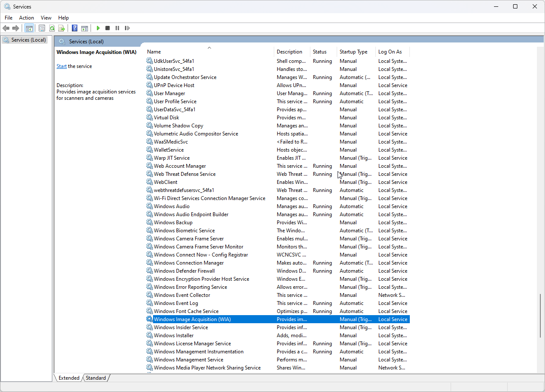This screenshot has height=392, width=545.
Task: Click the Pause Service toolbar icon
Action: coord(117,28)
